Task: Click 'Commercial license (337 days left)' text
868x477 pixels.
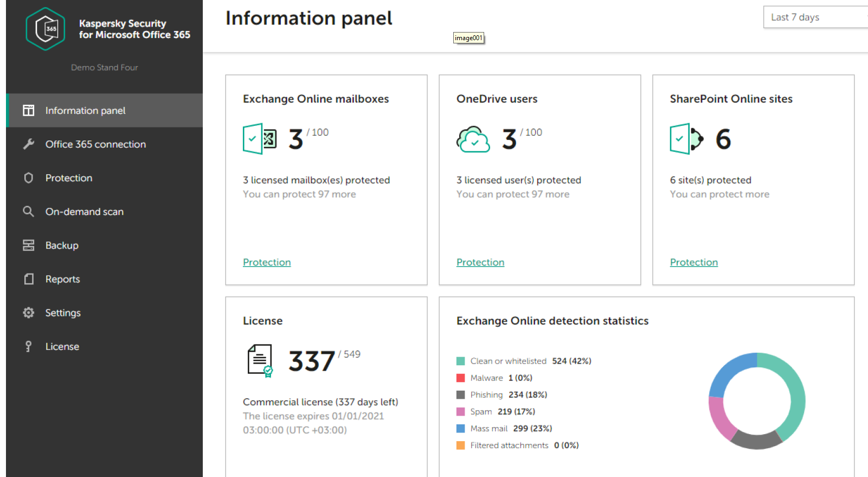Action: click(320, 402)
